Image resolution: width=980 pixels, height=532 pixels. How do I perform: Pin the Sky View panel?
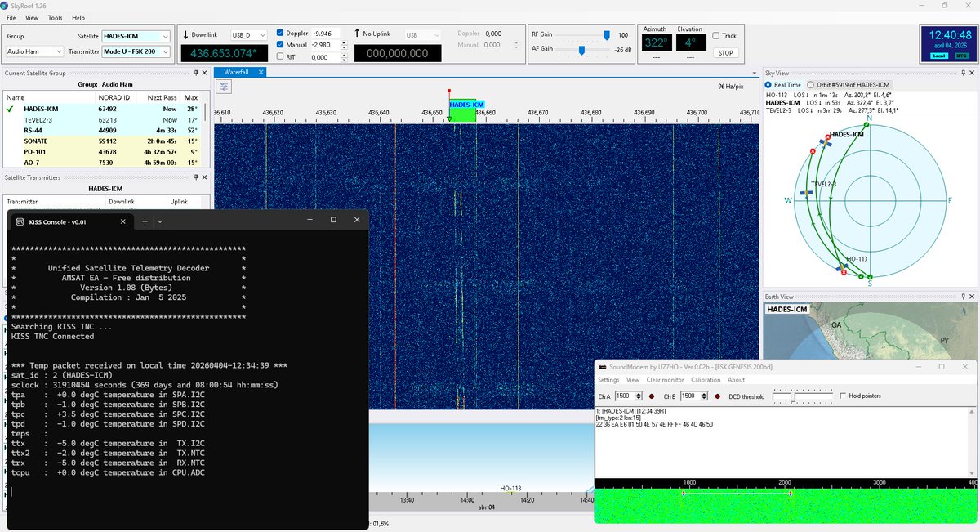[x=961, y=73]
